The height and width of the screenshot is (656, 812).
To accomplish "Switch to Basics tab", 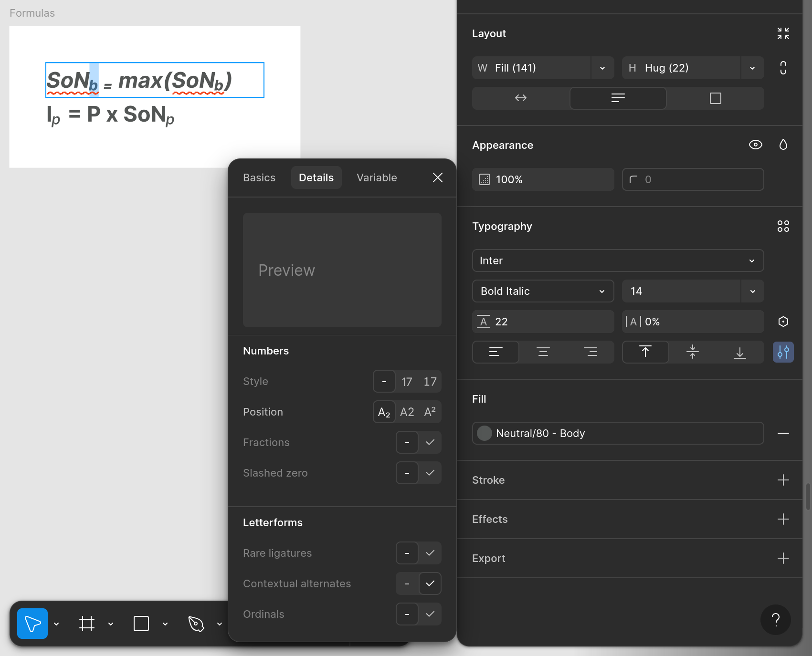I will (259, 177).
